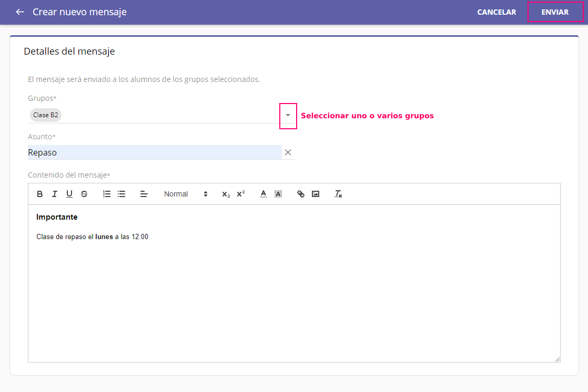Open the text alignment options
This screenshot has width=588, height=392.
point(144,194)
